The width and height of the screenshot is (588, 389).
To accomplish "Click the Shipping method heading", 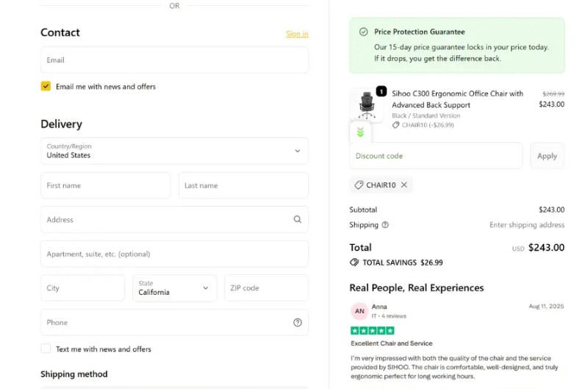I will click(x=74, y=374).
